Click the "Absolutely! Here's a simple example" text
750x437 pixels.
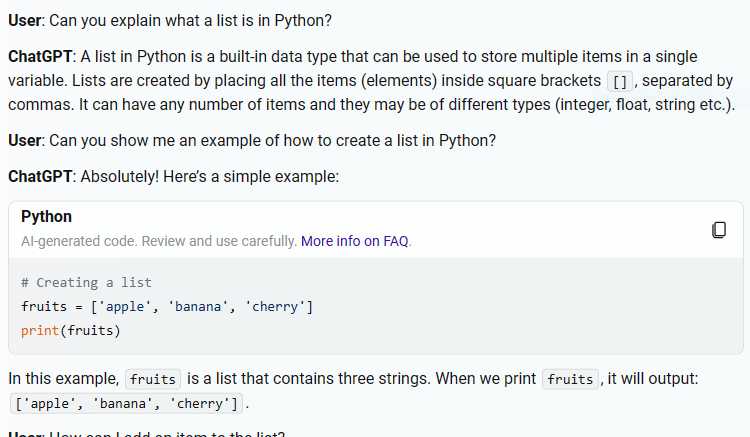210,177
